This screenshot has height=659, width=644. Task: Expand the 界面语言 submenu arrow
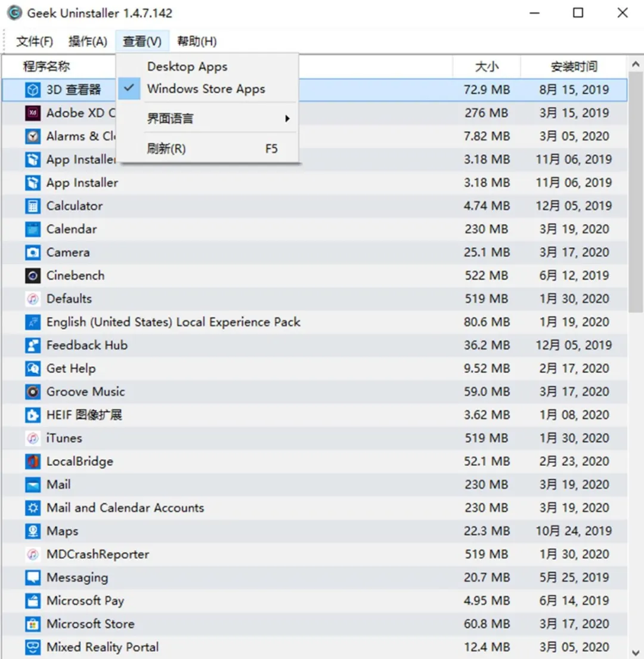287,119
